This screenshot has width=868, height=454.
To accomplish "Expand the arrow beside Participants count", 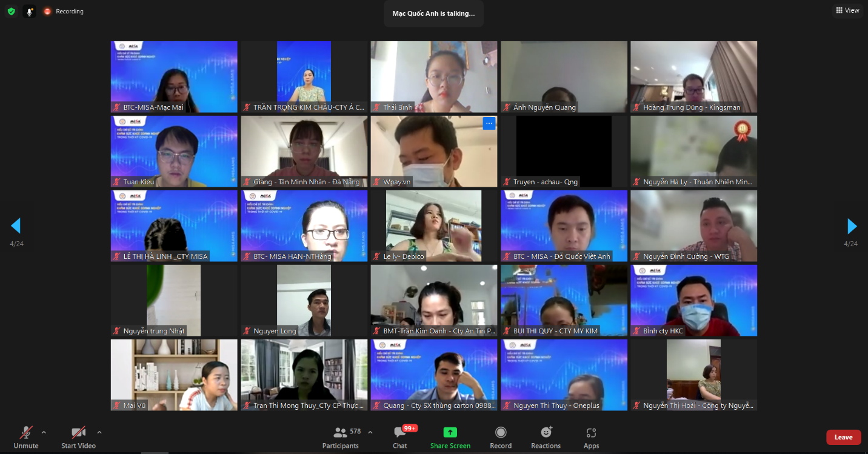I will point(370,432).
